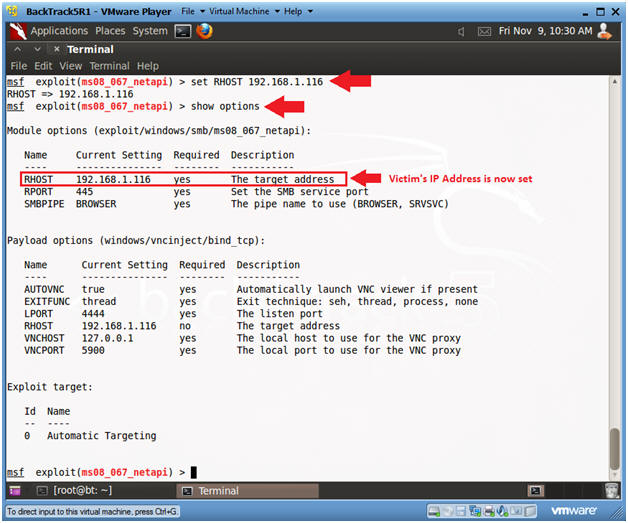Launch terminal from top panel icon
Screen dimensions: 628x523
coord(183,31)
